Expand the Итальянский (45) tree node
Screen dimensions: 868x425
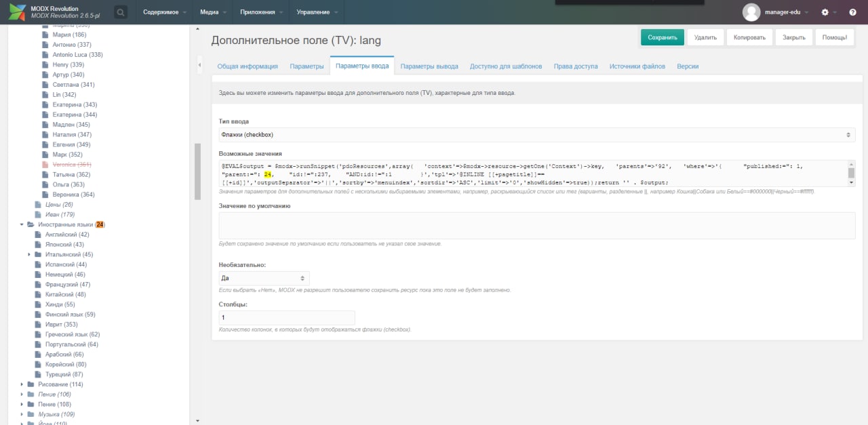click(x=30, y=254)
